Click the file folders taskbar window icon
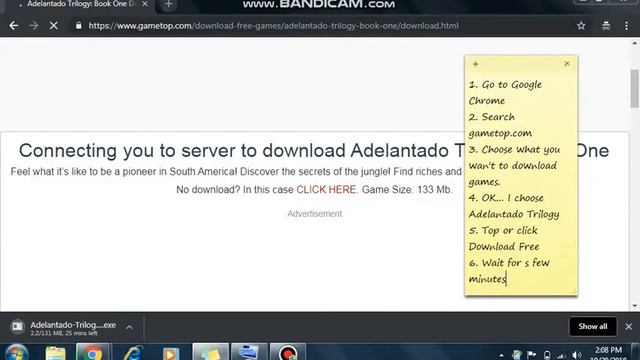 point(249,353)
